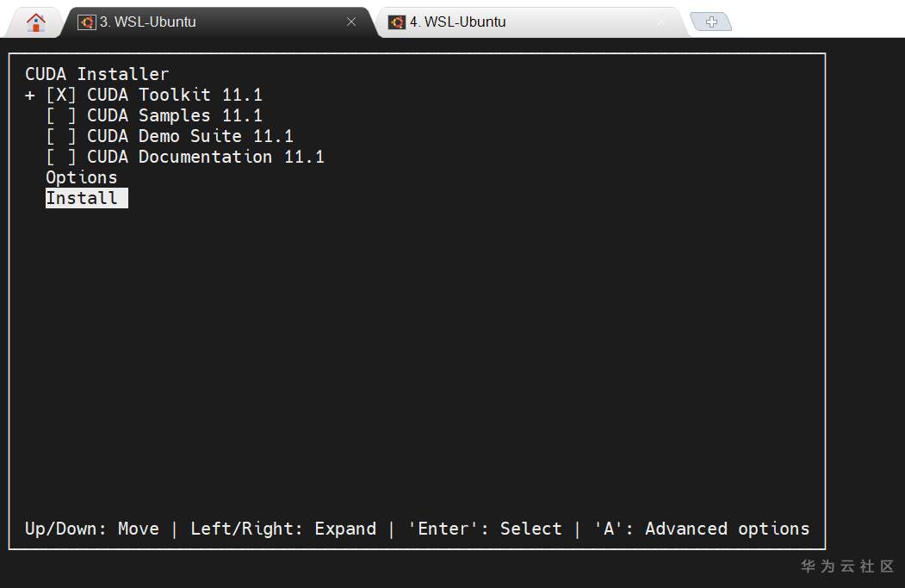905x588 pixels.
Task: Click the home icon tab
Action: (x=35, y=22)
